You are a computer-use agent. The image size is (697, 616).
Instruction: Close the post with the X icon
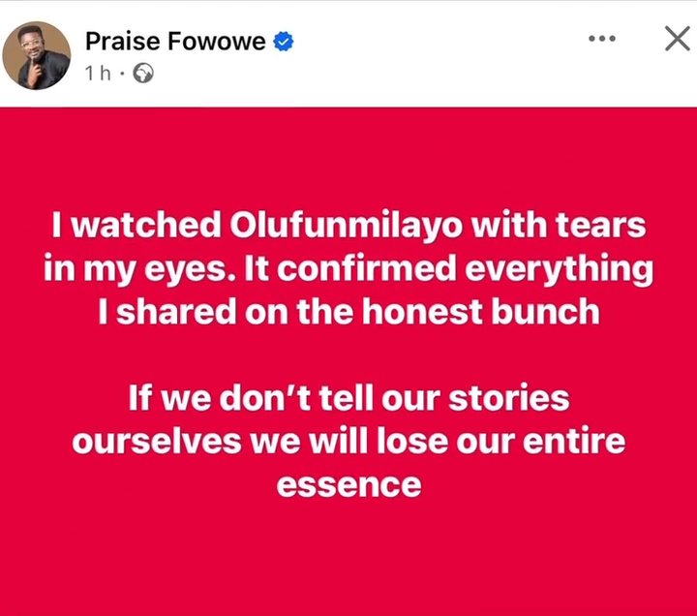(x=677, y=39)
